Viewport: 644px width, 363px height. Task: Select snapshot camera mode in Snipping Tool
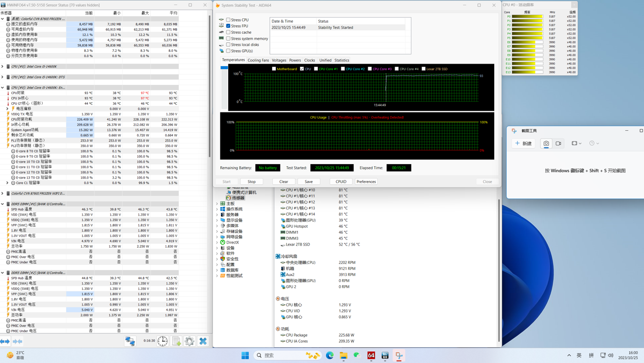546,143
